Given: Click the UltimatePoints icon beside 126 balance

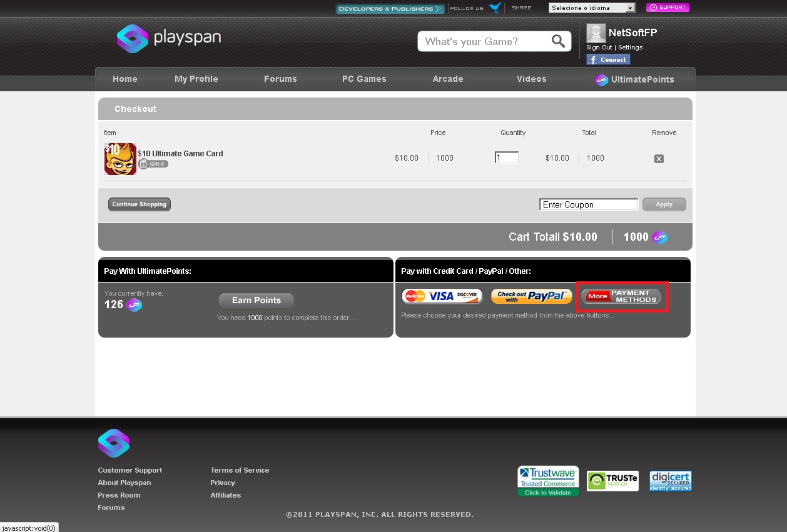Looking at the screenshot, I should tap(134, 305).
